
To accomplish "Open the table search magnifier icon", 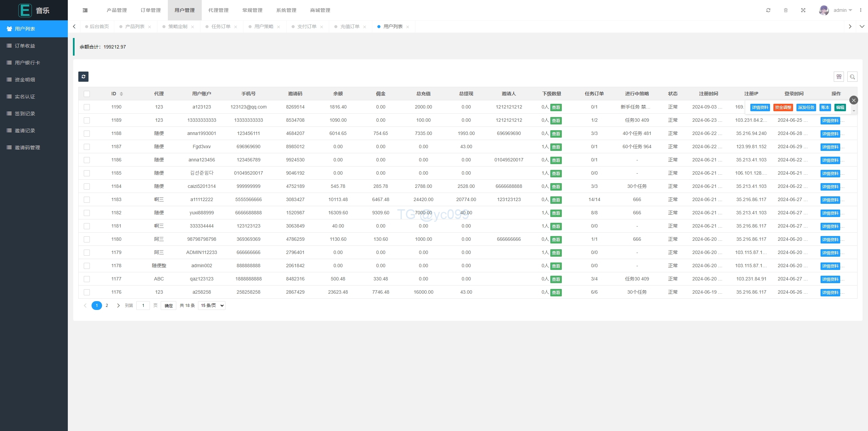I will point(852,77).
